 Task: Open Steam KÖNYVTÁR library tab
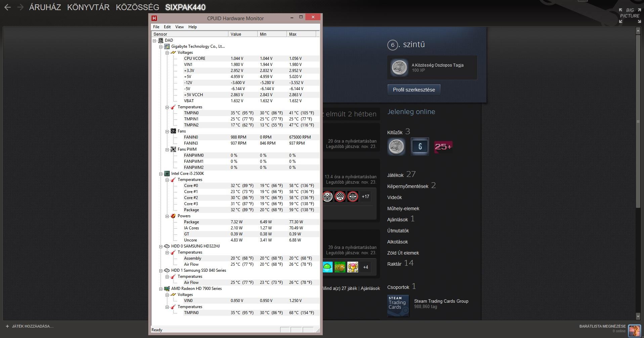point(88,7)
